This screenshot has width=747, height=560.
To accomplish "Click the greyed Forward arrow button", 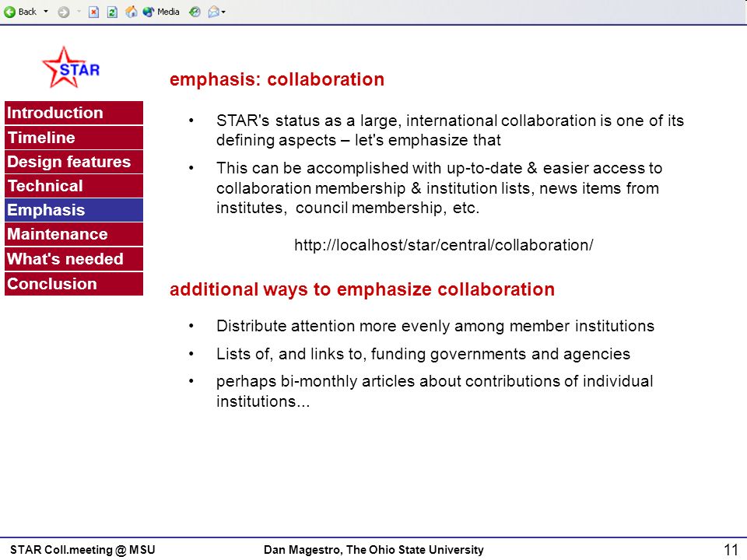I will click(63, 12).
